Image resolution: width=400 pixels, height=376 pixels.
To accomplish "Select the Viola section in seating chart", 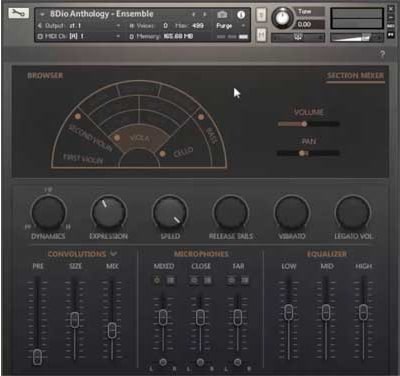I will [x=139, y=138].
